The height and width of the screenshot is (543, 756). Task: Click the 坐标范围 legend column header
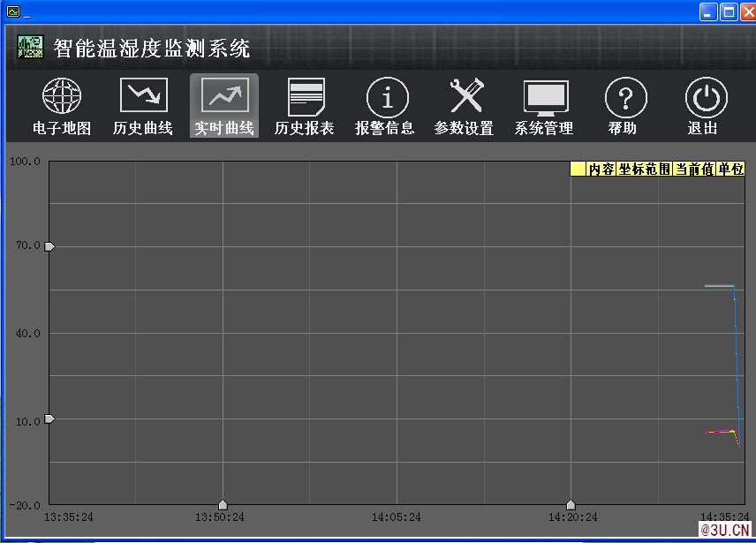coord(645,170)
